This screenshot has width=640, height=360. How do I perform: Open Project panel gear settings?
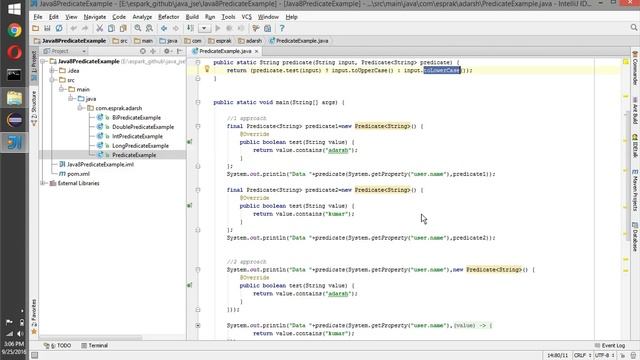pyautogui.click(x=167, y=51)
